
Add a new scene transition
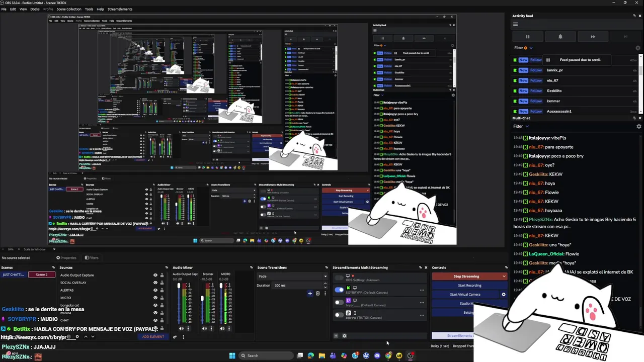pyautogui.click(x=310, y=293)
